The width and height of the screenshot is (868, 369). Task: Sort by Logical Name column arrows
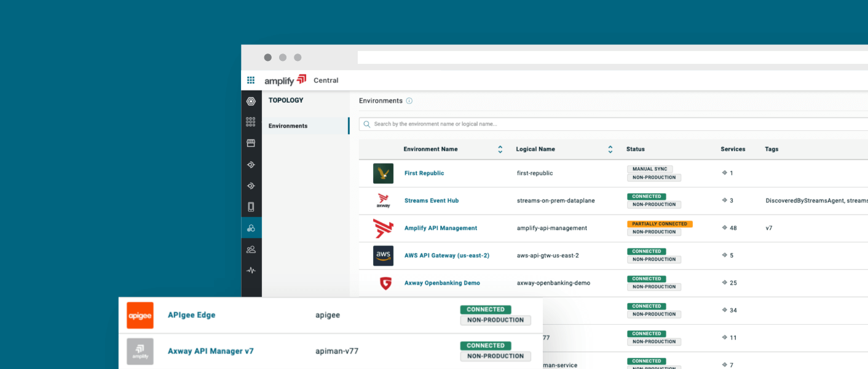pos(610,149)
